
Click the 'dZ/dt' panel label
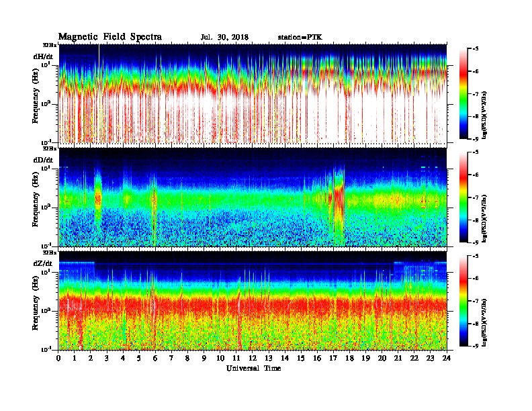pos(43,263)
